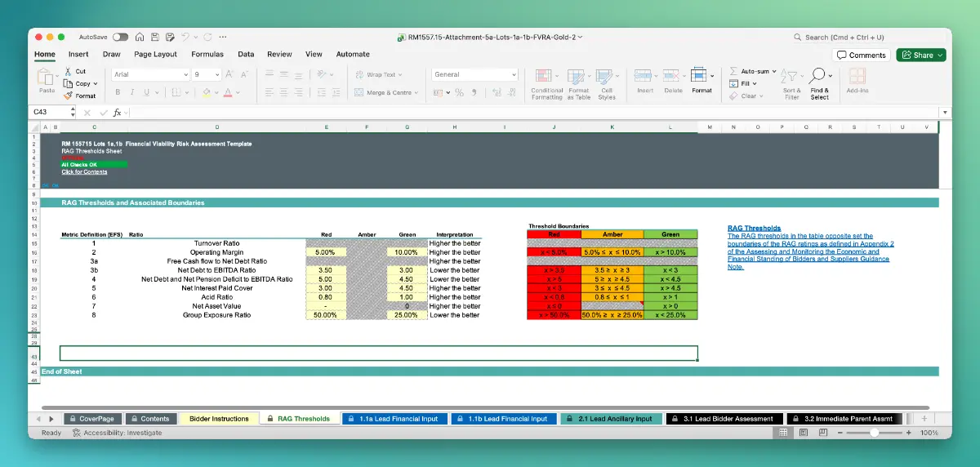Viewport: 980px width, 467px height.
Task: Open the more options ellipsis in the title bar
Action: [x=223, y=37]
